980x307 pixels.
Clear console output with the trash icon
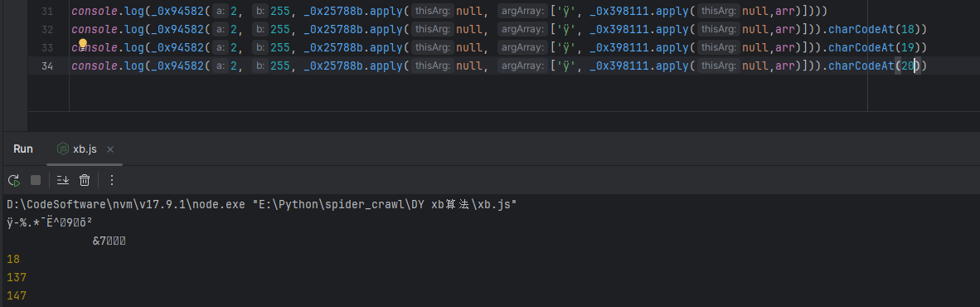click(x=85, y=180)
